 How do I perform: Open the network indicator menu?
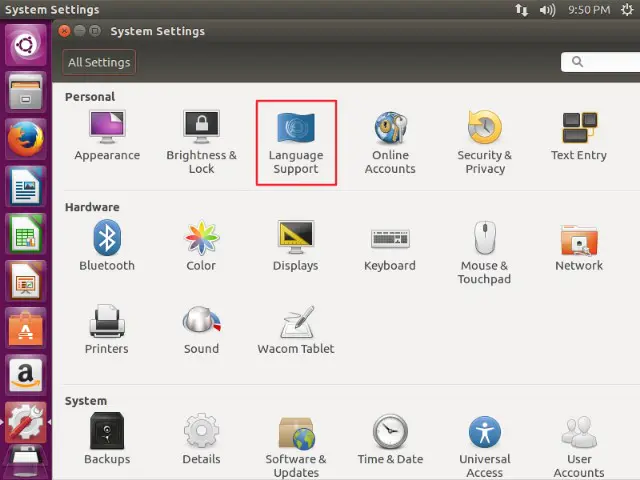[x=521, y=9]
